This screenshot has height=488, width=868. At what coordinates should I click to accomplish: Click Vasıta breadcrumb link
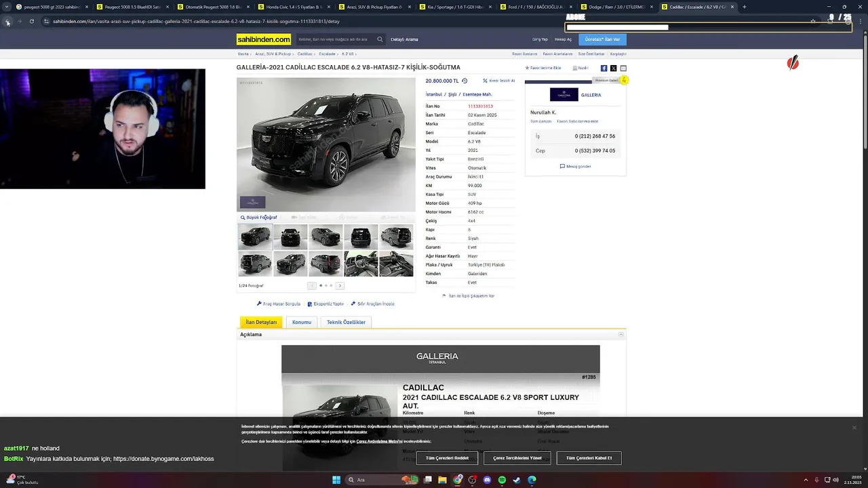pyautogui.click(x=243, y=54)
